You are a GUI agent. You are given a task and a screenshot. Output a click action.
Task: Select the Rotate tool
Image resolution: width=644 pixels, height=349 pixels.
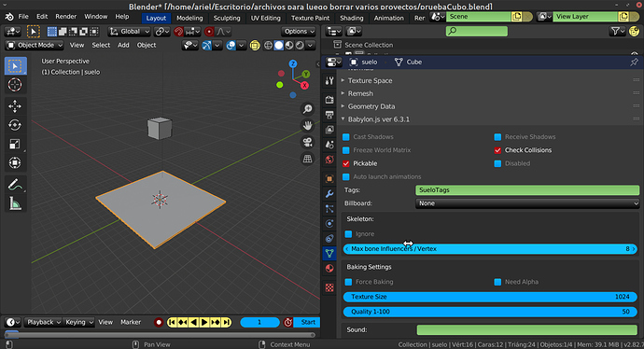click(x=15, y=125)
